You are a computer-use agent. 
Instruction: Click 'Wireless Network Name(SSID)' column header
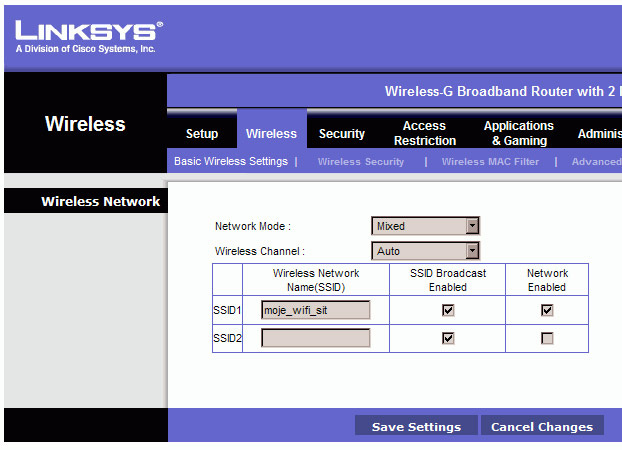316,280
